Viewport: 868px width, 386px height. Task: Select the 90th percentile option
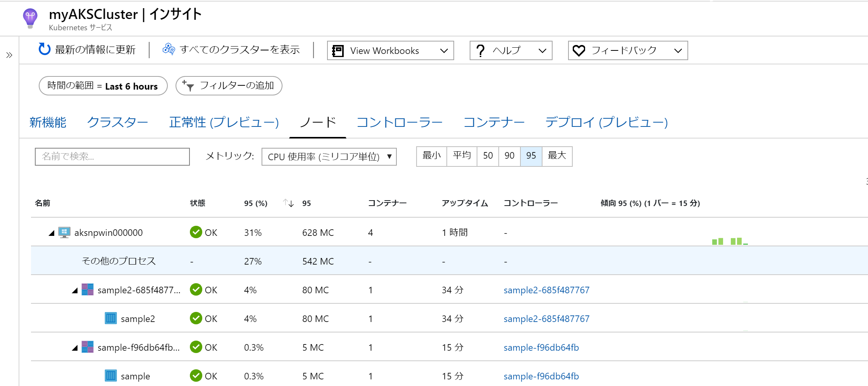pos(510,156)
